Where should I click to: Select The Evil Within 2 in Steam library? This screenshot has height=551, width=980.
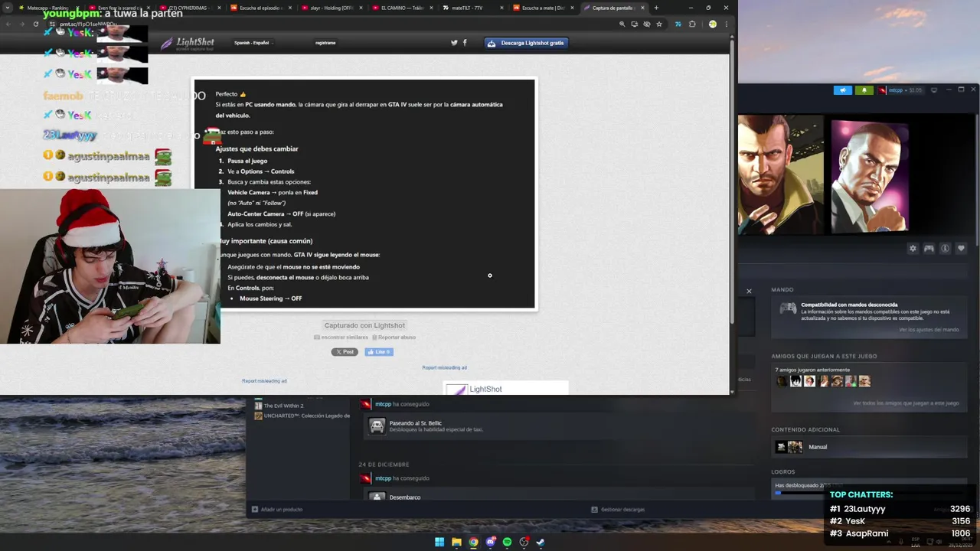283,406
